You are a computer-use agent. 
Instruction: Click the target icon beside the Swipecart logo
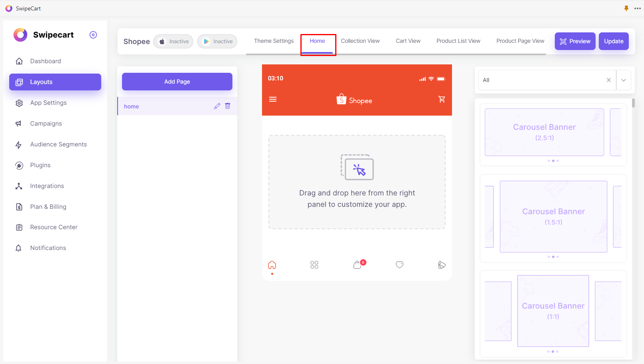point(93,35)
